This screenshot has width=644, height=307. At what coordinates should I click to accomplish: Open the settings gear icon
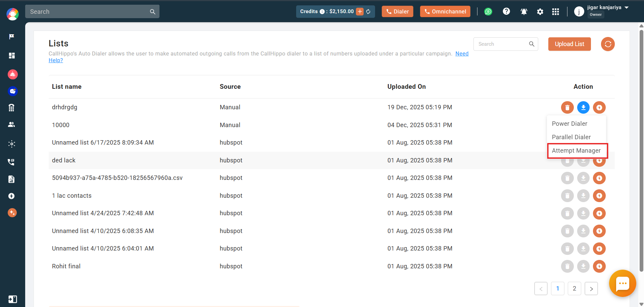[540, 12]
